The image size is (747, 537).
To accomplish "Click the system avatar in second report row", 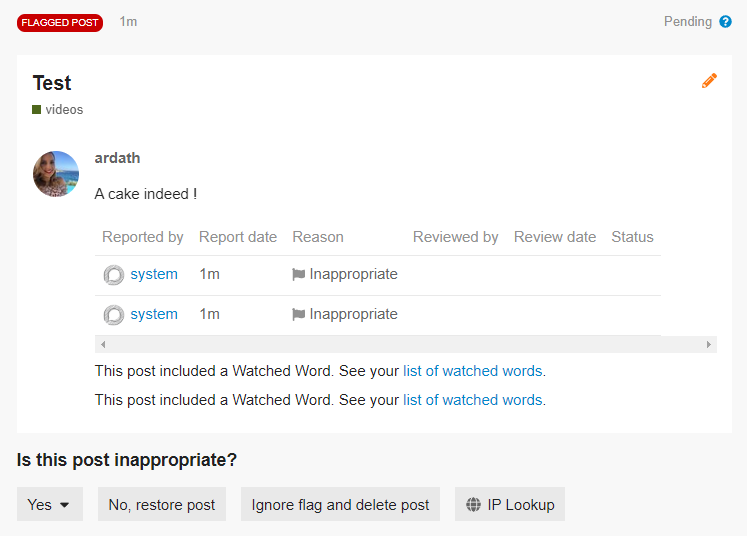I will pos(114,315).
